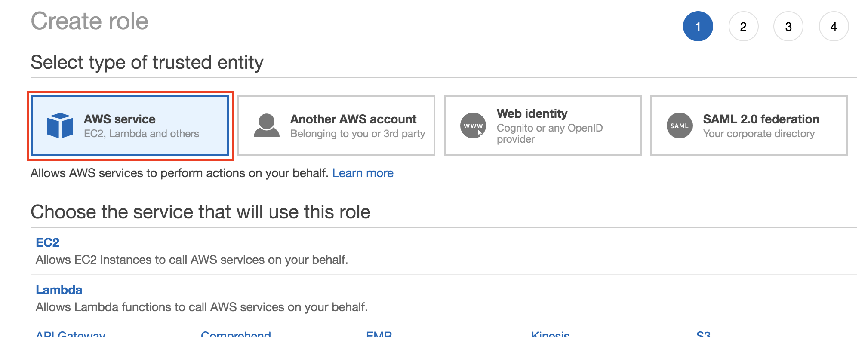Select the Kinesis service link
This screenshot has height=337, width=868.
(x=550, y=334)
